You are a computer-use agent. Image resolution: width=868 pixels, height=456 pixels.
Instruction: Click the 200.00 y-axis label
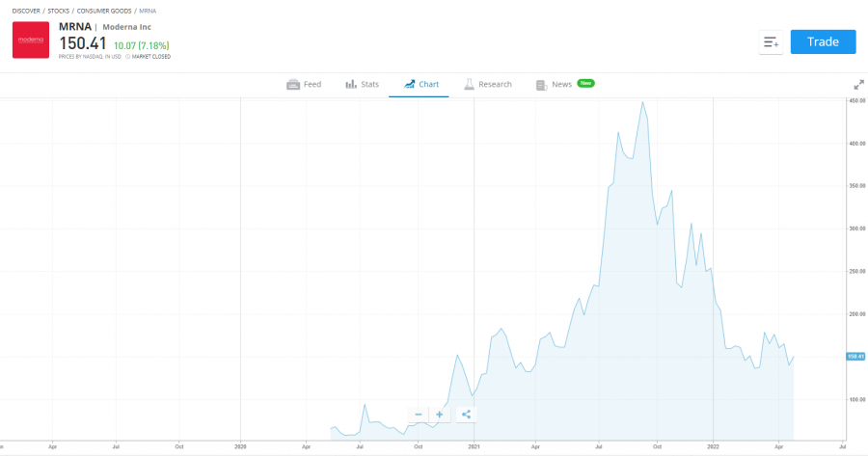click(857, 313)
